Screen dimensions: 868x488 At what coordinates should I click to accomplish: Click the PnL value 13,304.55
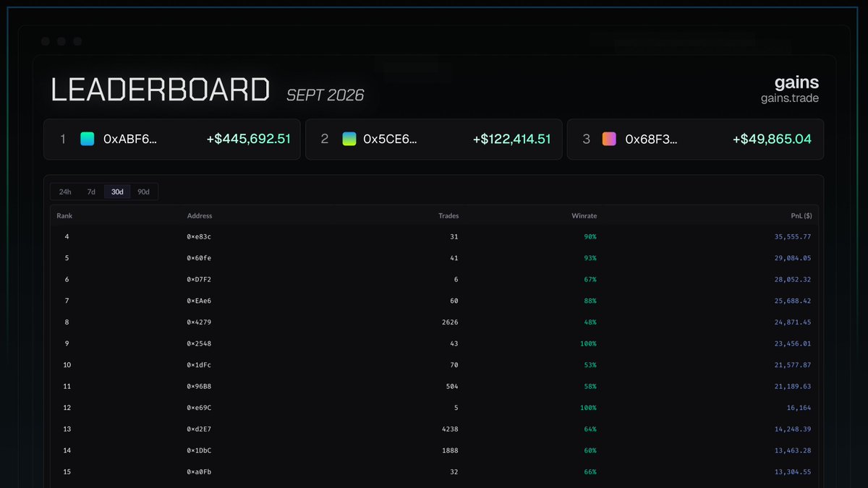point(792,472)
